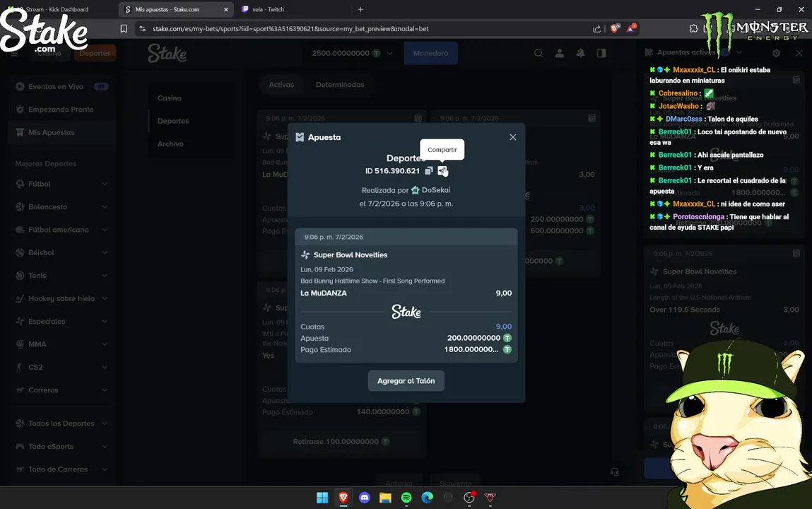Click the browser address bar URL
Viewport: 812px width, 509px height.
pyautogui.click(x=290, y=29)
